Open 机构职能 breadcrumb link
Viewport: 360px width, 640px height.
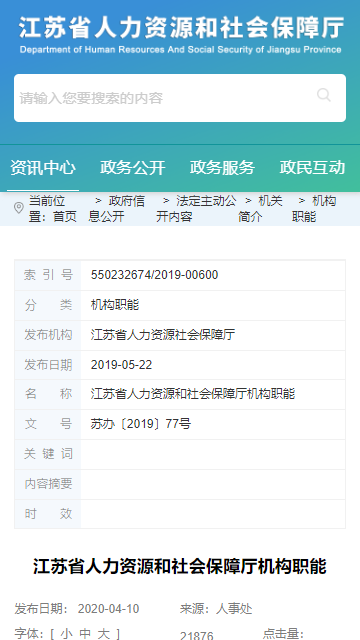pyautogui.click(x=314, y=209)
